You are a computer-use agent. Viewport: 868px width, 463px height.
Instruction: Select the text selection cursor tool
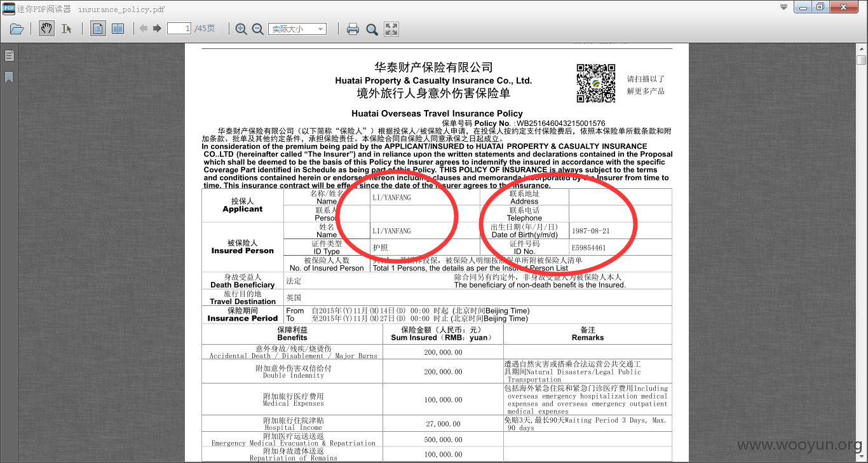[66, 29]
